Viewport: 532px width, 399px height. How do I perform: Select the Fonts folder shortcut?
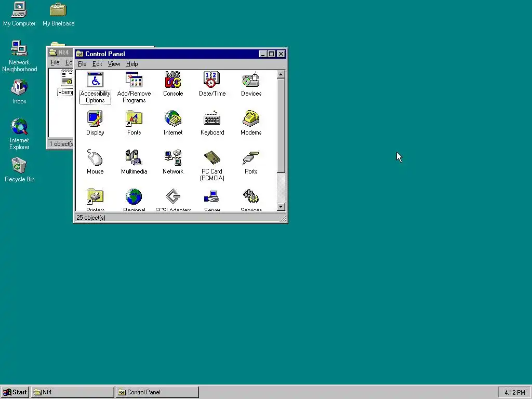pyautogui.click(x=134, y=123)
